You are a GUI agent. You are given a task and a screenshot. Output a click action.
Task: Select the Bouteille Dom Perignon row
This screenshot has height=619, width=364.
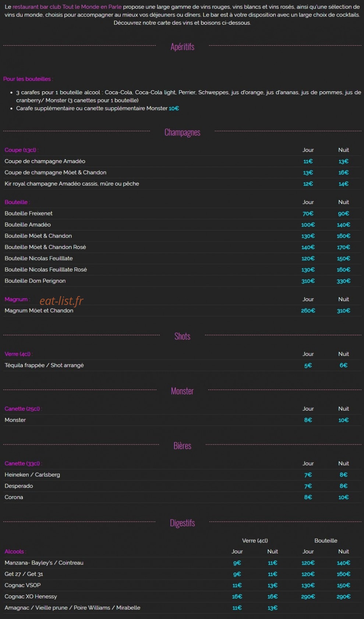point(182,281)
